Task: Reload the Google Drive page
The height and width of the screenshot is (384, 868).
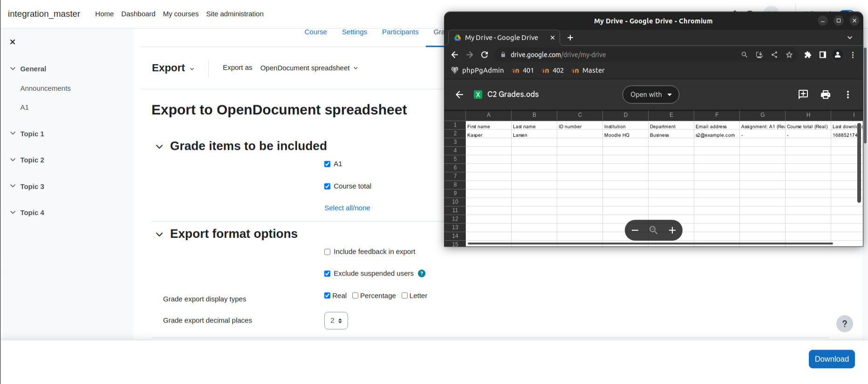Action: click(x=485, y=55)
